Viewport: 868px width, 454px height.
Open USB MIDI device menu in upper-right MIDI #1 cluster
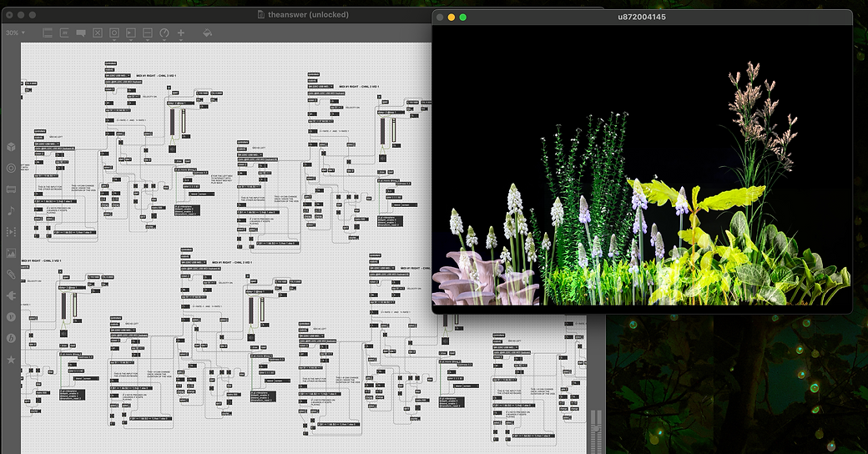pos(321,86)
